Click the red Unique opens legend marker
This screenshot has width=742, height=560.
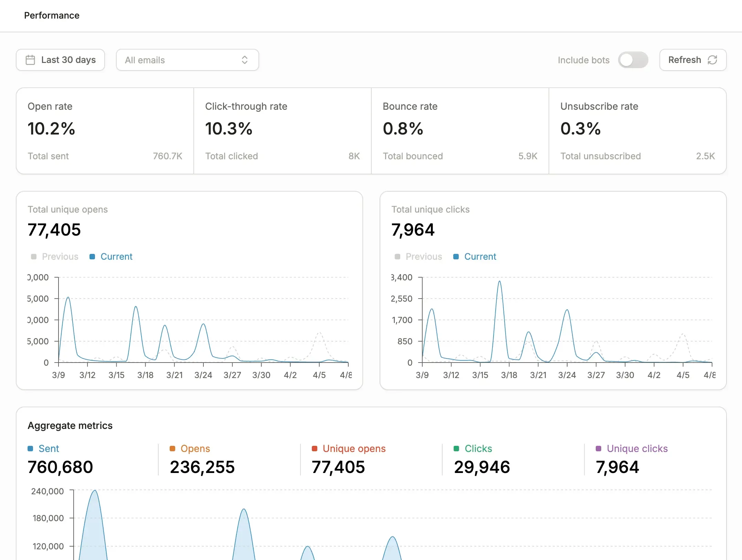point(315,449)
